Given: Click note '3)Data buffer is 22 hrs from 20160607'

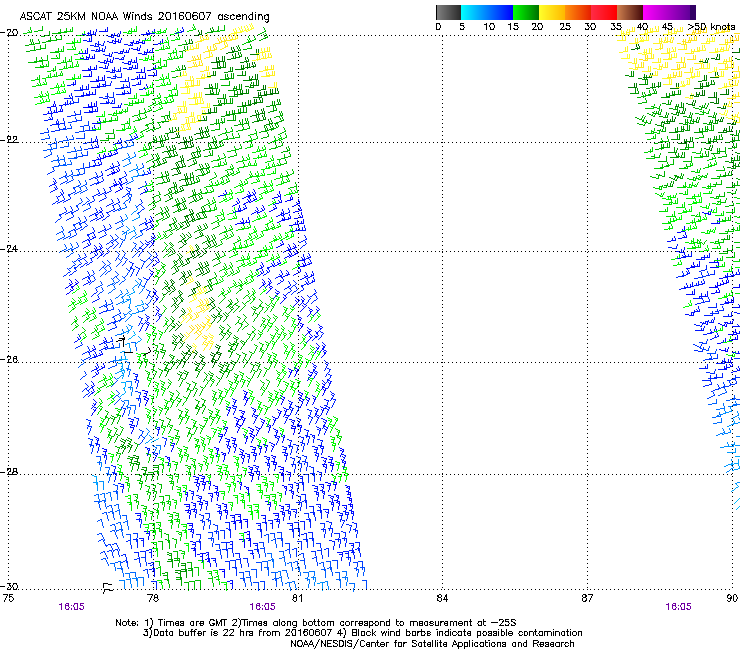Looking at the screenshot, I should tap(238, 633).
